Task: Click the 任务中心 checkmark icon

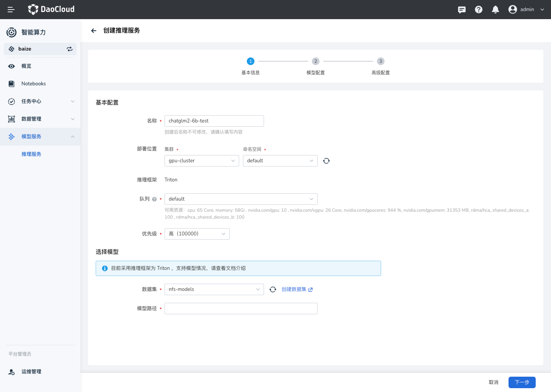Action: [11, 101]
